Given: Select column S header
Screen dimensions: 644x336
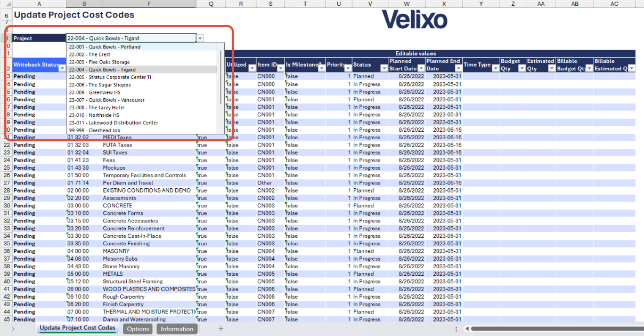Looking at the screenshot, I should pos(271,4).
